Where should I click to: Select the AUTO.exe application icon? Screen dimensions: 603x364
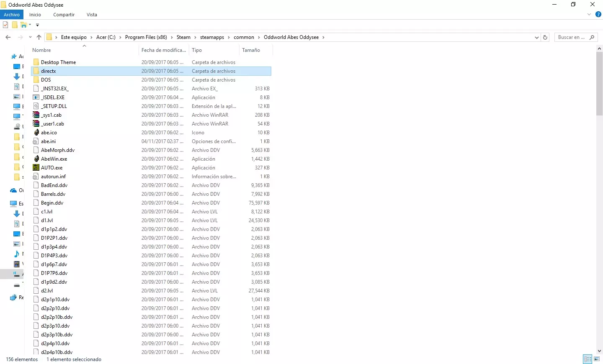(x=36, y=168)
